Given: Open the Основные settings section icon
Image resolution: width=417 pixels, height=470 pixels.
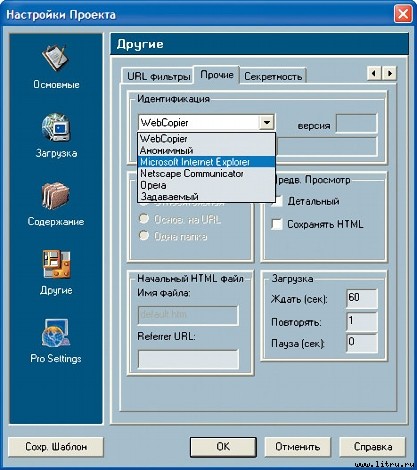Looking at the screenshot, I should tap(55, 57).
